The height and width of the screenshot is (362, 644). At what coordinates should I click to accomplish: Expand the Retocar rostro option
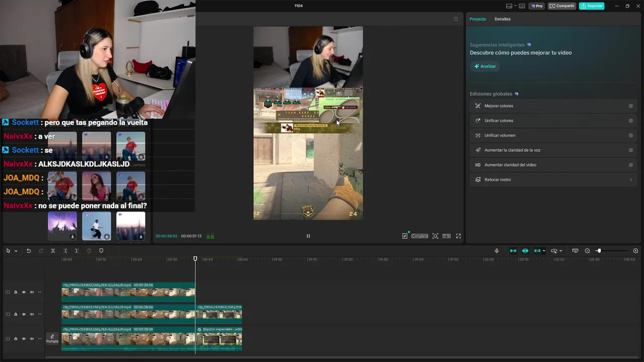(x=630, y=179)
